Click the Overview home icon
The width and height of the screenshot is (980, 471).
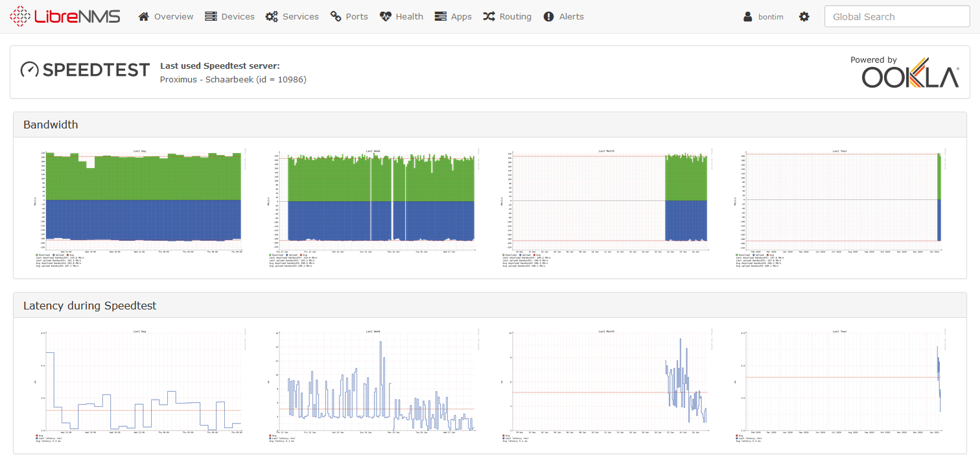click(144, 17)
